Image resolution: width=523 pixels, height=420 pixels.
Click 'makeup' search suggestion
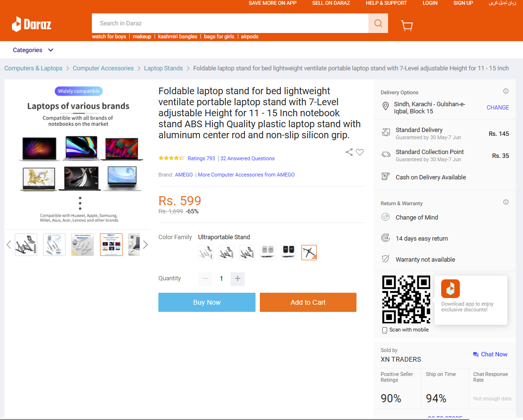142,37
